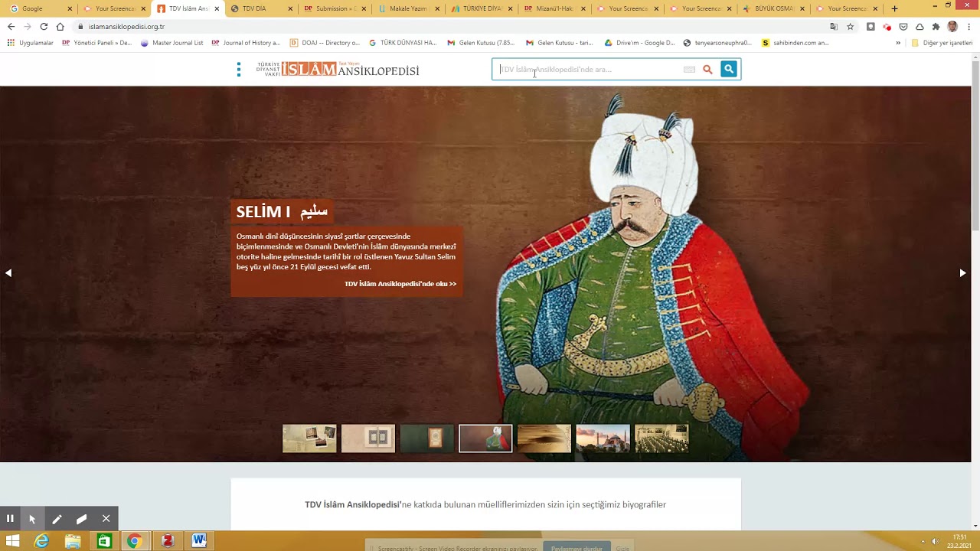This screenshot has width=980, height=551.
Task: Click the browser Back arrow
Action: click(11, 27)
